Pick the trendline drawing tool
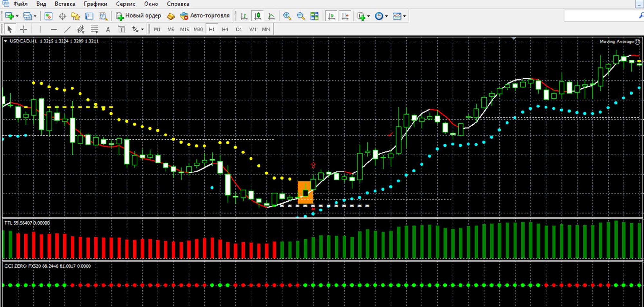The image size is (644, 307). (x=67, y=30)
